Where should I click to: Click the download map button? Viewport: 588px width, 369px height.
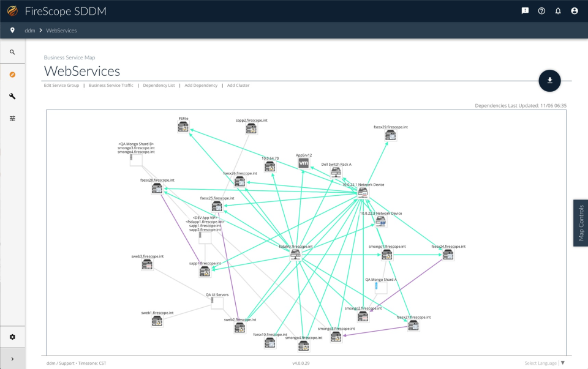click(550, 81)
